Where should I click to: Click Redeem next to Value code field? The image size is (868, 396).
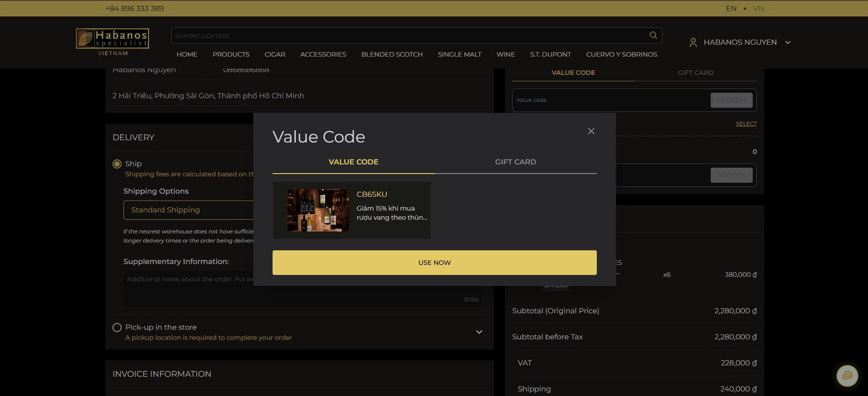(x=731, y=100)
